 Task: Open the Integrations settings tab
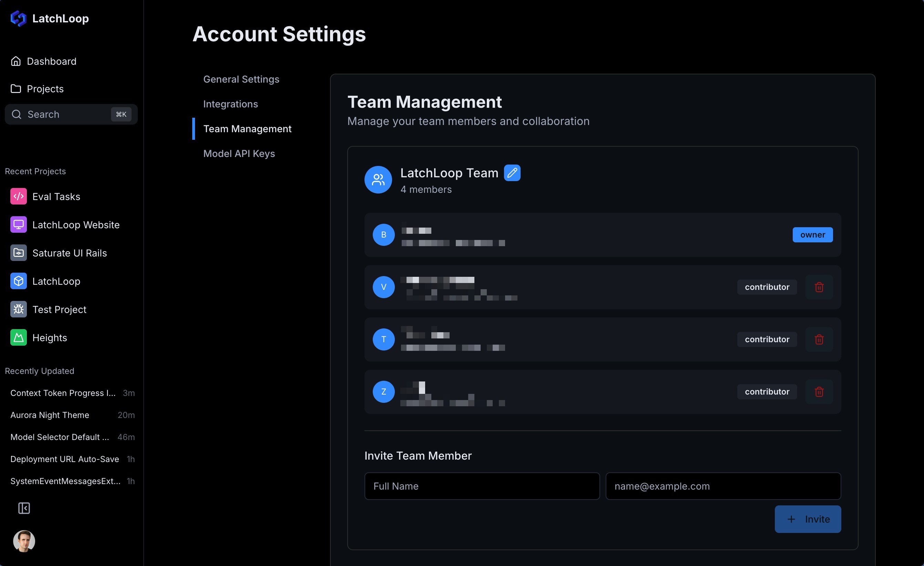[230, 104]
